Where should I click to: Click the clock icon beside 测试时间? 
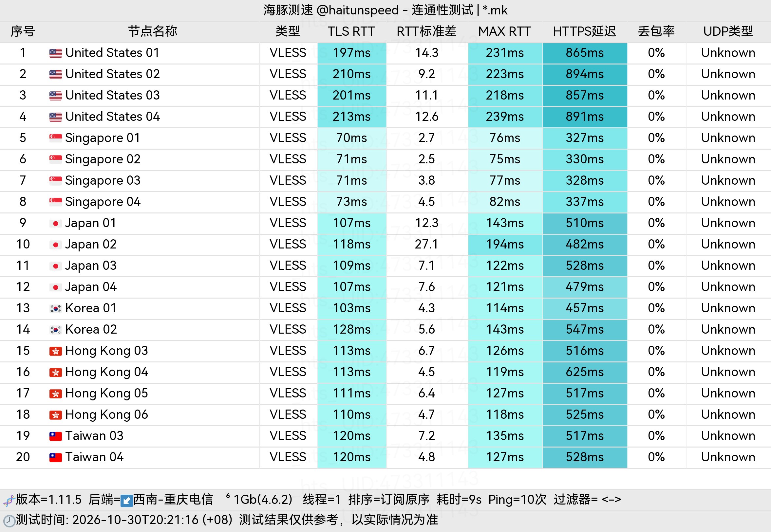tap(9, 521)
